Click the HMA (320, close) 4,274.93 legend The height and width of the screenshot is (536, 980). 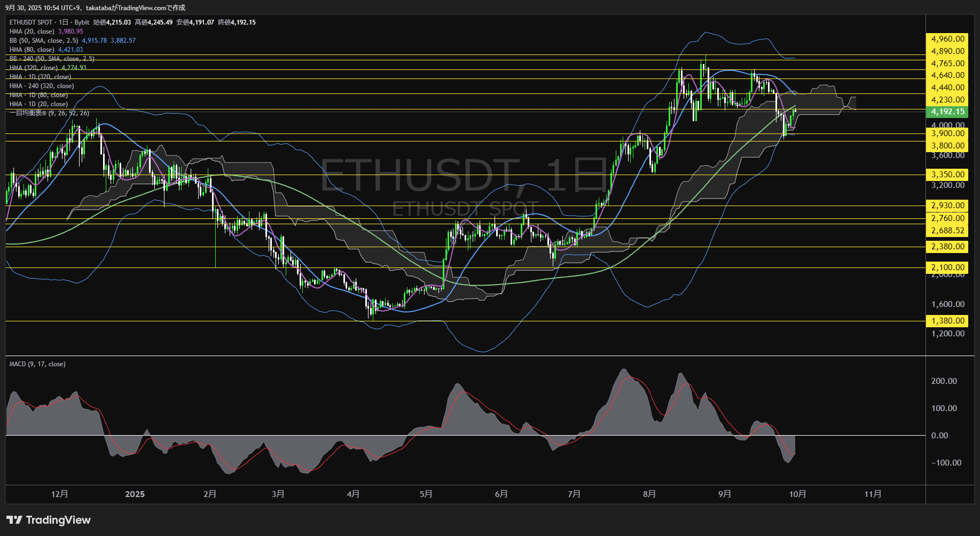pyautogui.click(x=48, y=68)
